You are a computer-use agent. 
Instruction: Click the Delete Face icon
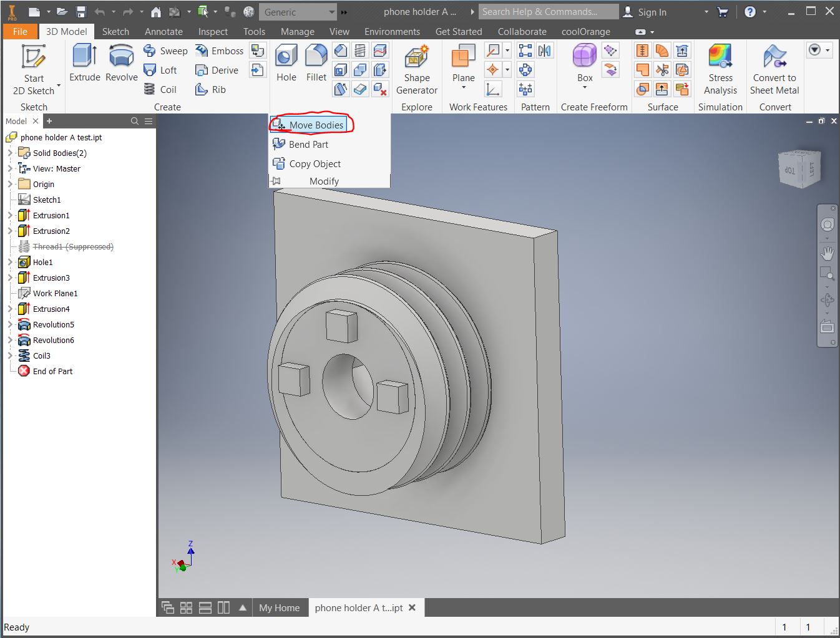381,89
